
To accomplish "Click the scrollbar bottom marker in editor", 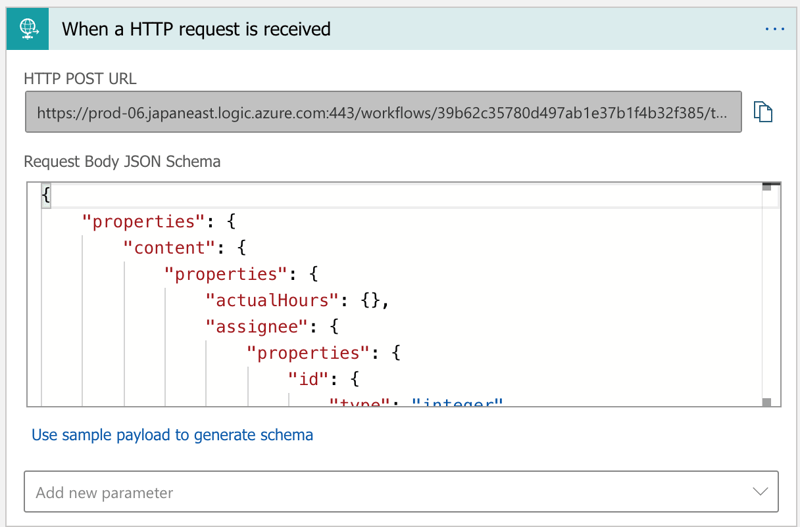I will 767,402.
